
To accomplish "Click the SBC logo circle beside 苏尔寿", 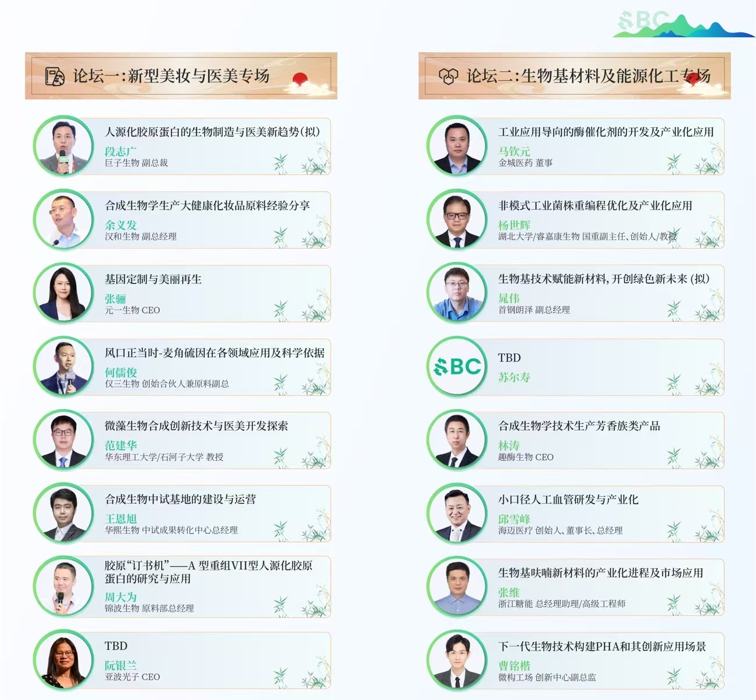I will click(457, 367).
